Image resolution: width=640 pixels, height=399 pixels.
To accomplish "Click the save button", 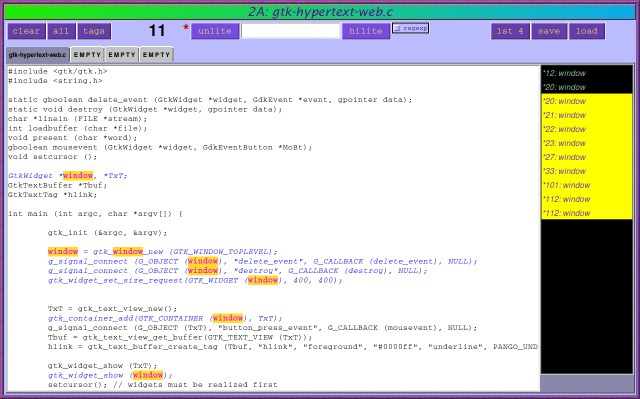I will click(x=549, y=31).
